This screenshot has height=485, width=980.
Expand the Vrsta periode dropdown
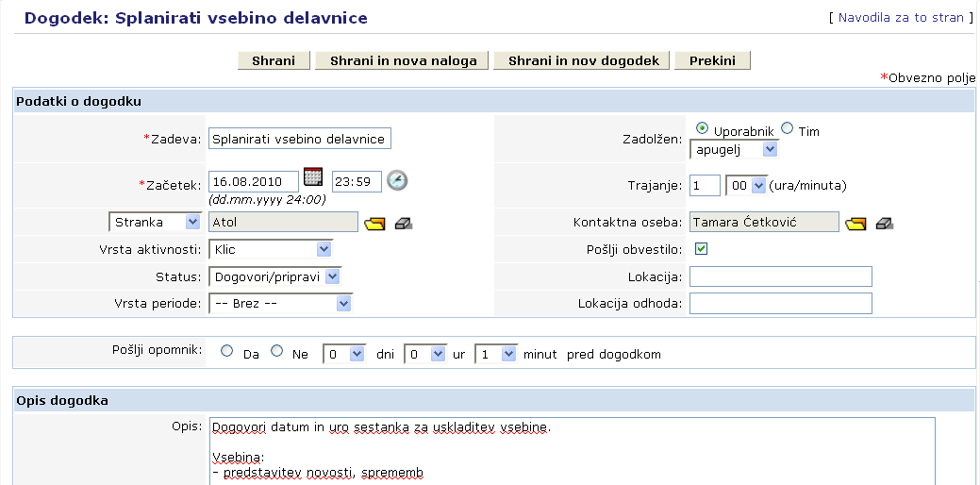click(x=343, y=304)
